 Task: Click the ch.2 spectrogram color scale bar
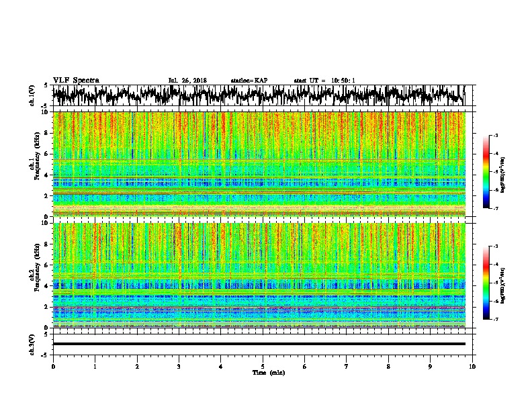[486, 283]
